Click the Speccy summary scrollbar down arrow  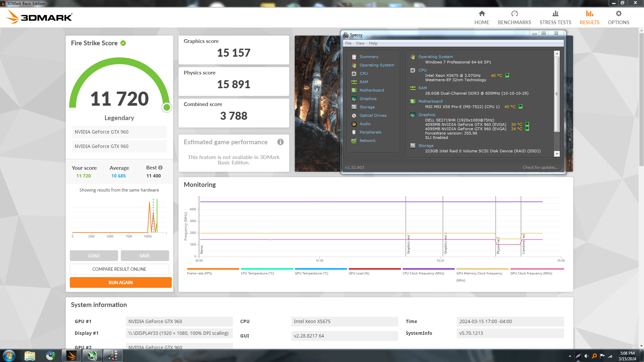point(557,154)
